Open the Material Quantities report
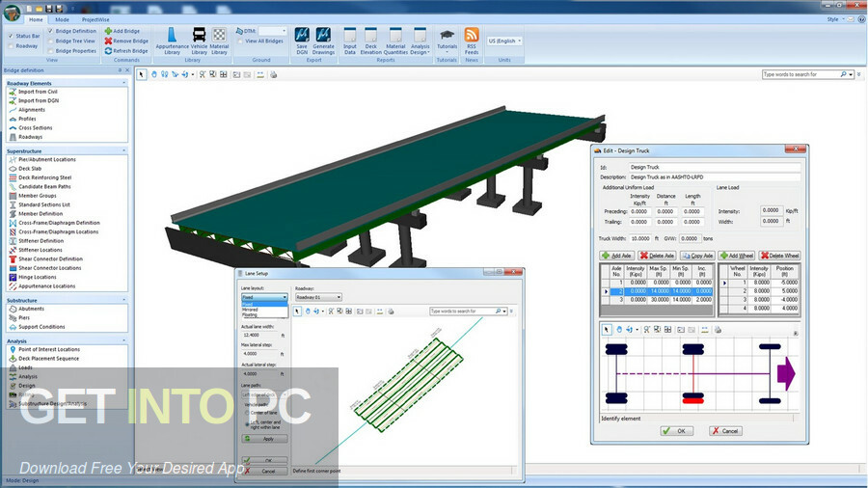 [x=395, y=41]
